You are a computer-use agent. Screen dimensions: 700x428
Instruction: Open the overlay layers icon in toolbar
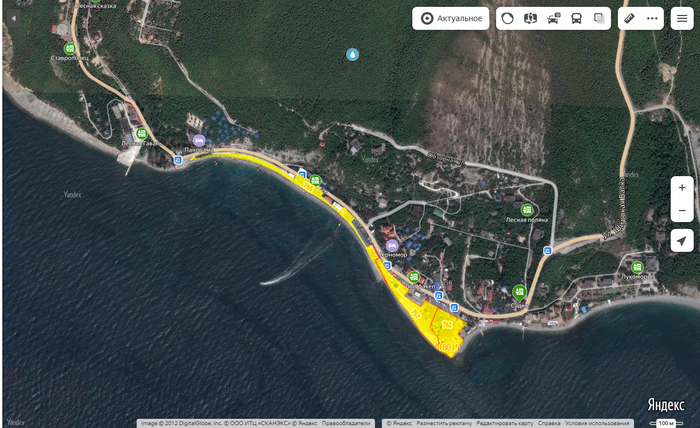599,18
